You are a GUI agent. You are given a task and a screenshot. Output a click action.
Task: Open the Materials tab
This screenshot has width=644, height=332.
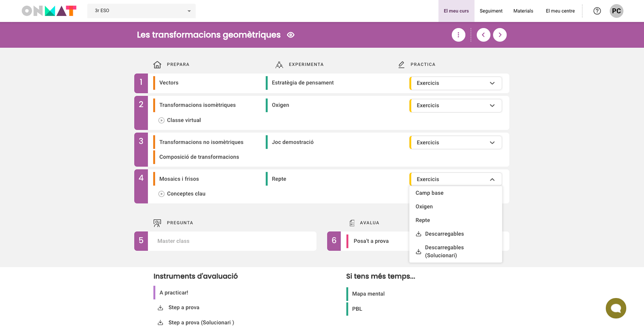pos(523,11)
